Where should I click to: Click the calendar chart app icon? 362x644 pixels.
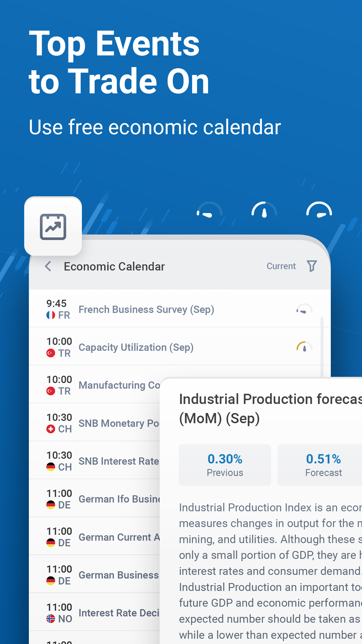point(53,226)
